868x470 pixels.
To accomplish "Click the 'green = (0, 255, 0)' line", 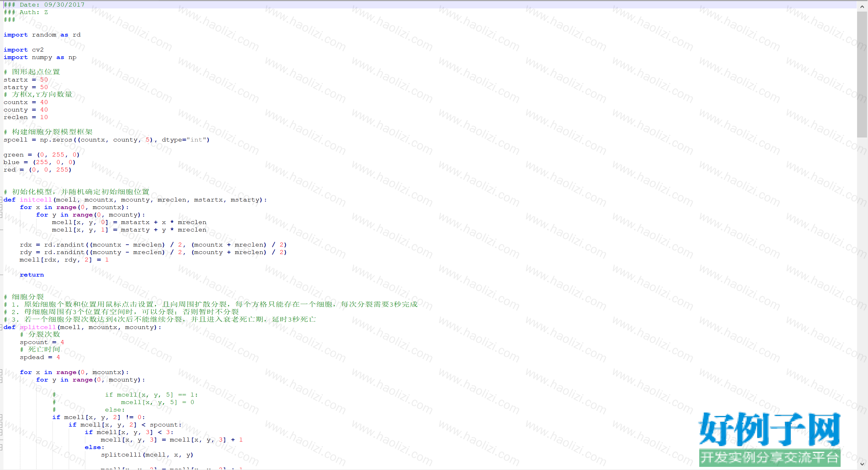I will [x=42, y=155].
